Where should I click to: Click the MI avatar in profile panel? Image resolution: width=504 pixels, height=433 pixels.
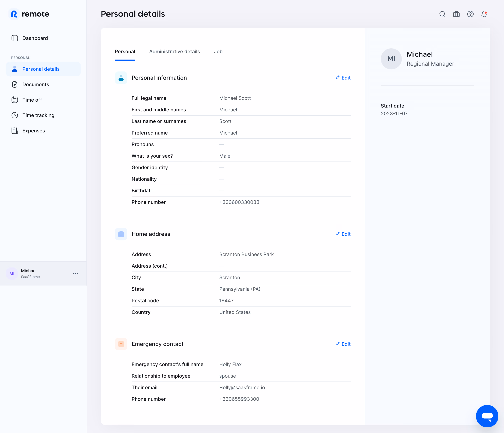(391, 59)
